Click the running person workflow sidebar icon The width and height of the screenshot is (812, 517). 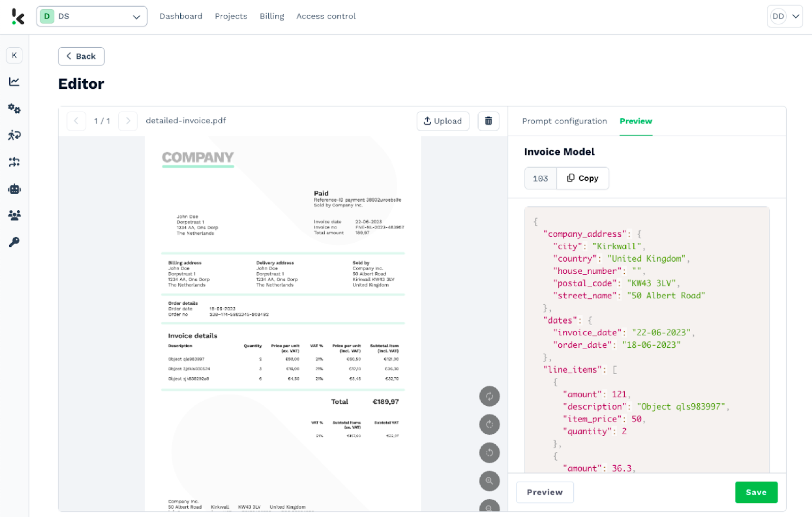14,135
